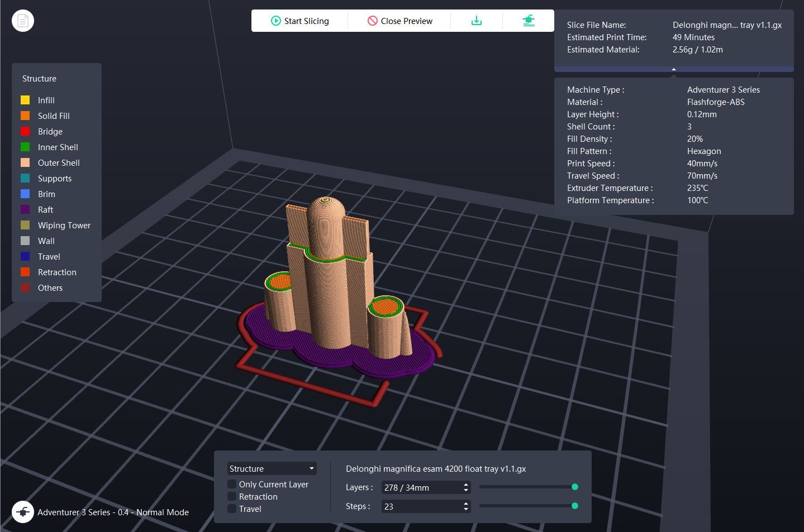Click the Bridge red color swatch
This screenshot has width=804, height=532.
coord(25,131)
